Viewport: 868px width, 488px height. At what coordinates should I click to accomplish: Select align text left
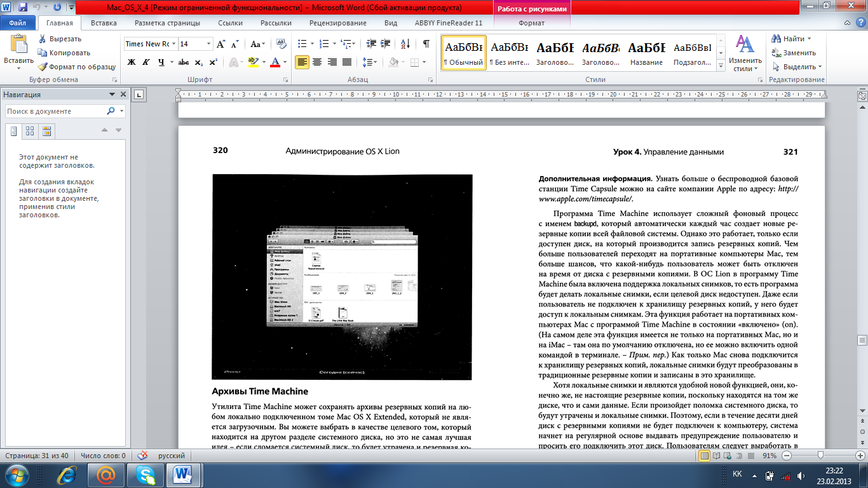(302, 62)
